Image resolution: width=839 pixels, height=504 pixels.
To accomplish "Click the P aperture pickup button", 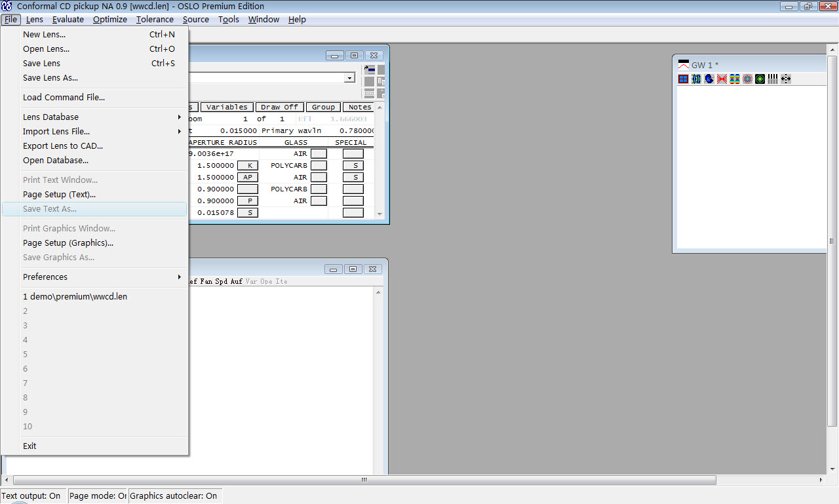I will pos(248,201).
